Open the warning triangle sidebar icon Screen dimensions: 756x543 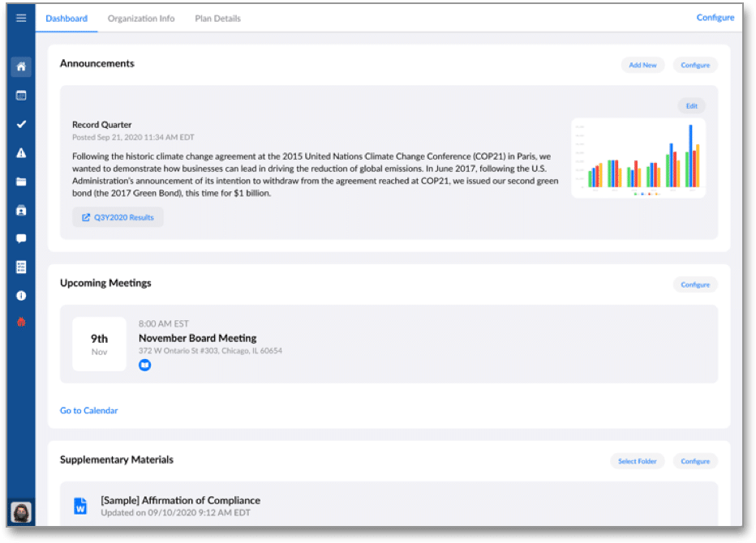(21, 152)
